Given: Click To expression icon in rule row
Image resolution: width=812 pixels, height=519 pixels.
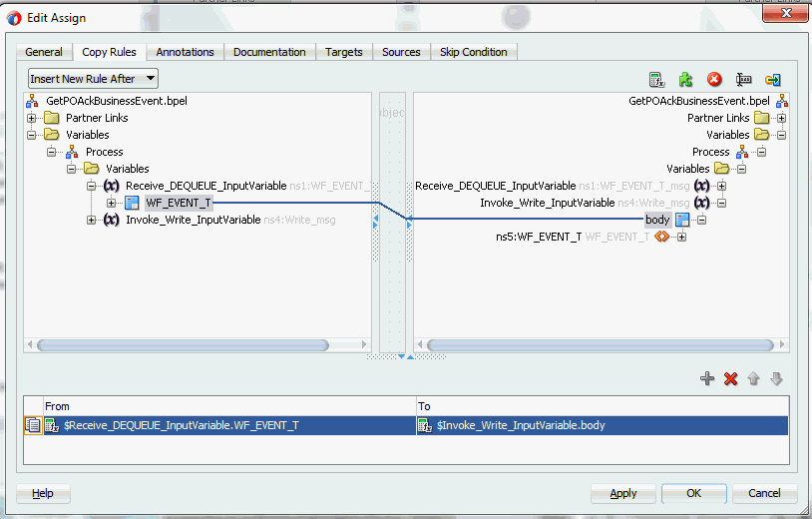Looking at the screenshot, I should pyautogui.click(x=425, y=425).
